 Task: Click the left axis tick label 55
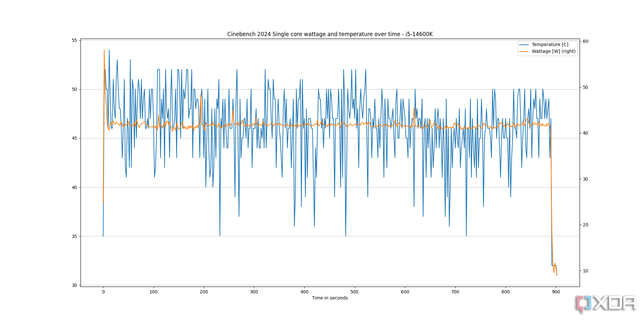coord(74,40)
